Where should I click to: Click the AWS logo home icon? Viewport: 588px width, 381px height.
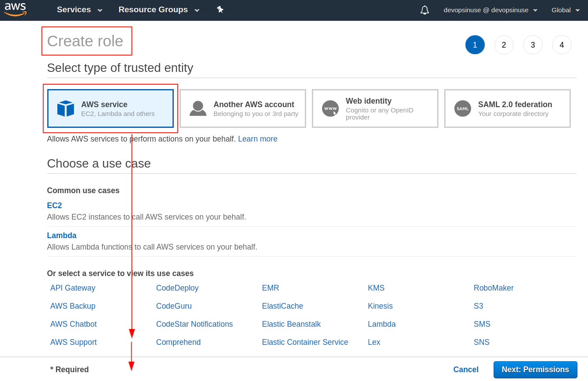click(x=15, y=10)
